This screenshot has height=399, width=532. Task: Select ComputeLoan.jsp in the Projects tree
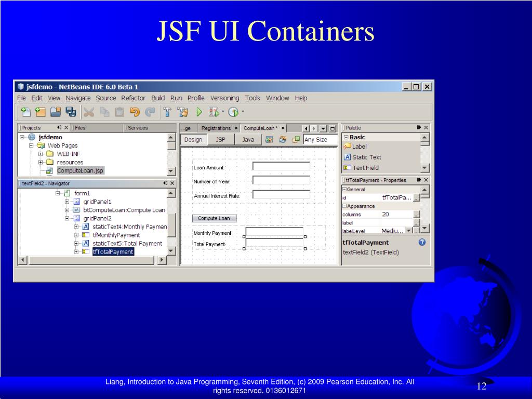tap(80, 170)
